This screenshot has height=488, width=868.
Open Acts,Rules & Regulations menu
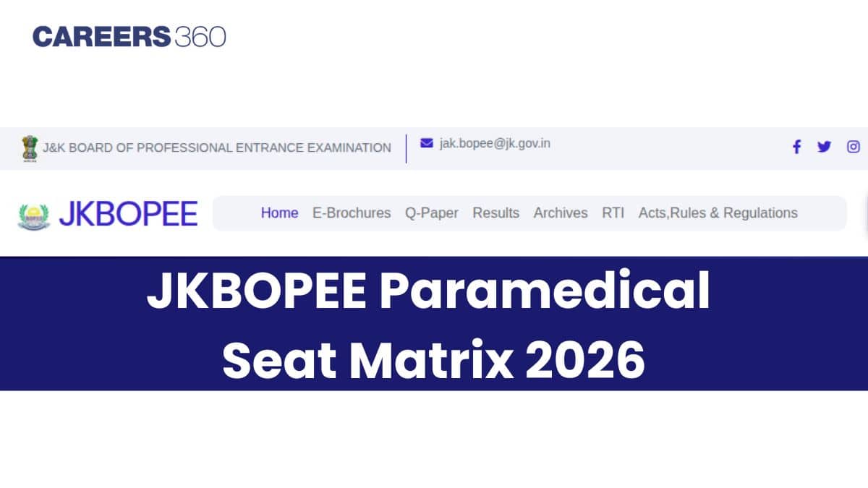coord(718,213)
